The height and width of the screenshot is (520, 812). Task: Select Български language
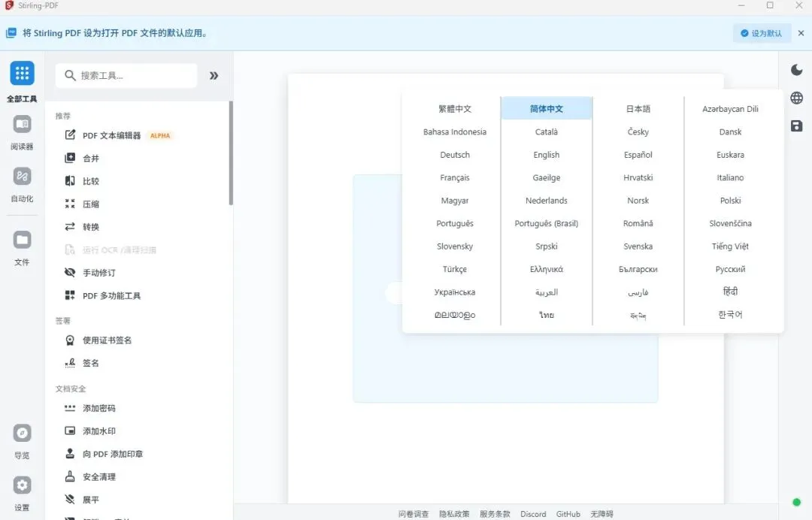tap(638, 269)
